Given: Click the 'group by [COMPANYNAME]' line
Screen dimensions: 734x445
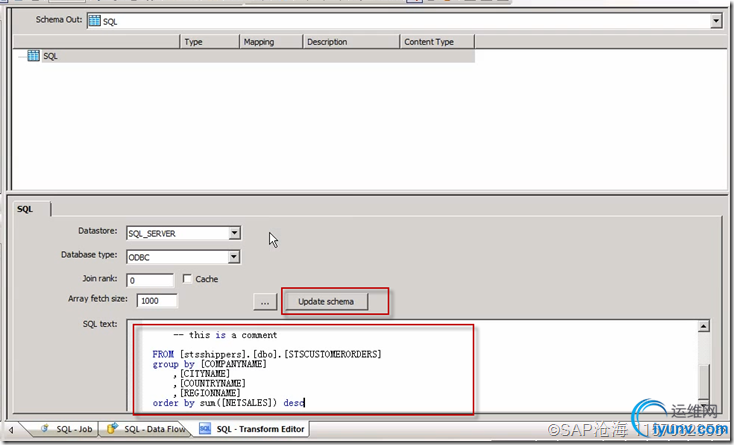Looking at the screenshot, I should point(209,364).
